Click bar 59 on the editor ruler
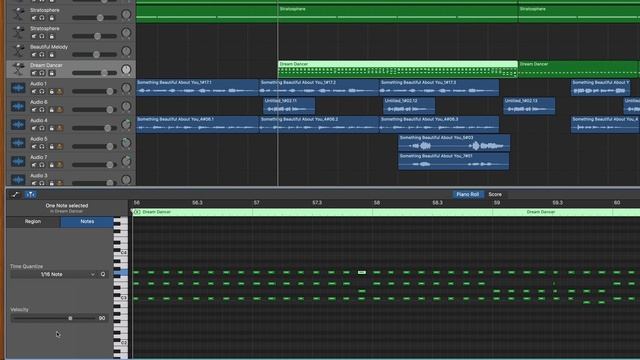 coord(497,202)
